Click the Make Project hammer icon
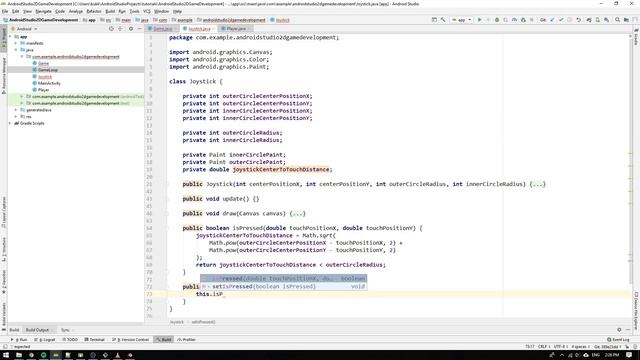This screenshot has height=360, width=640. (x=443, y=20)
